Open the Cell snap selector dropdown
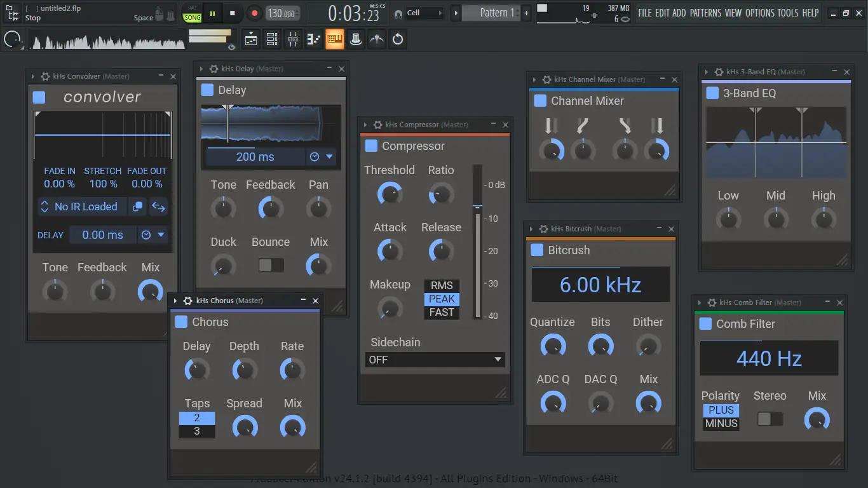The image size is (868, 488). click(x=425, y=13)
